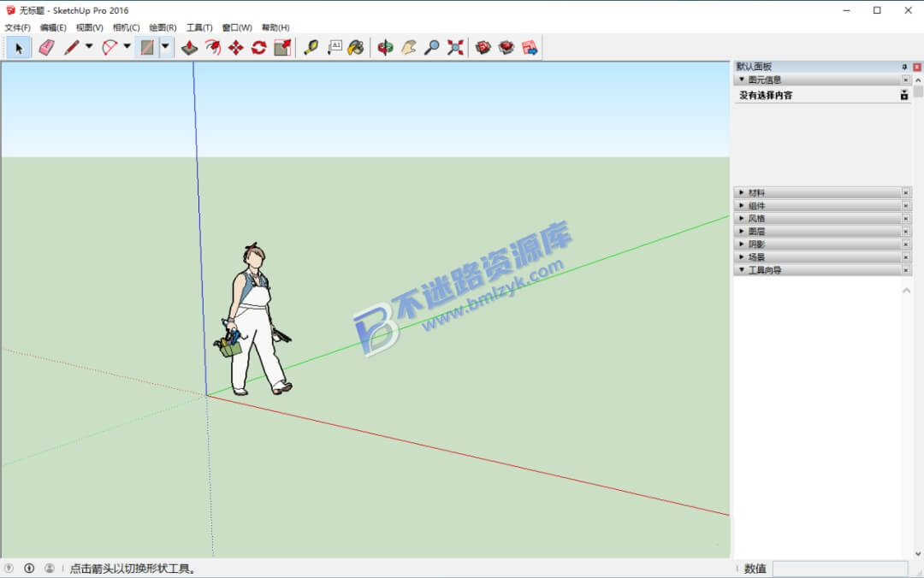Close the 工具向导 panel section
The image size is (924, 578).
pos(906,270)
